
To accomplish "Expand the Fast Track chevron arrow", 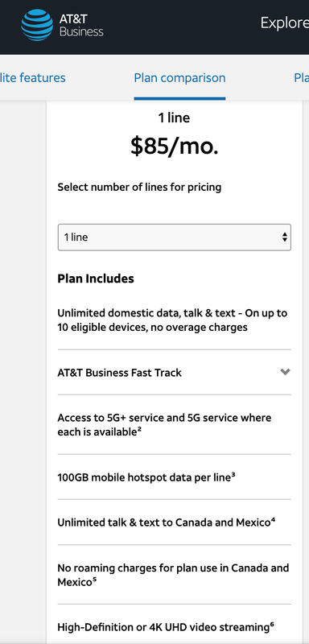I will point(285,372).
